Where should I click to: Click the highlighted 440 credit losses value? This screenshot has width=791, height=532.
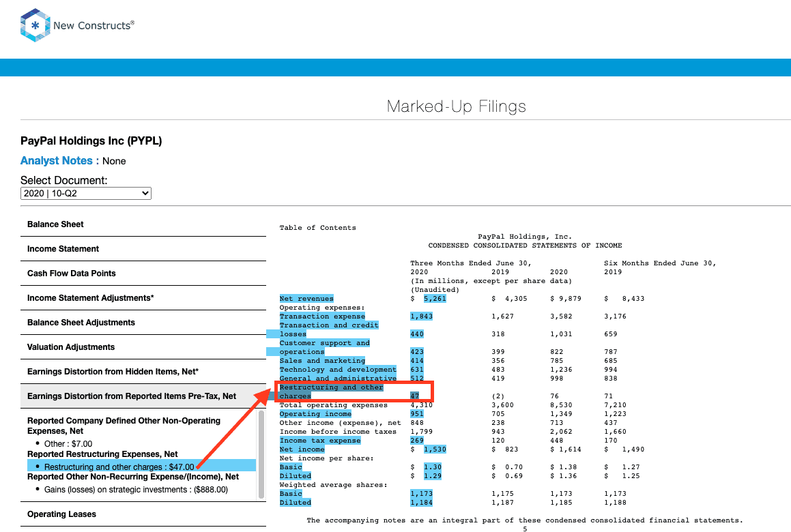coord(417,334)
